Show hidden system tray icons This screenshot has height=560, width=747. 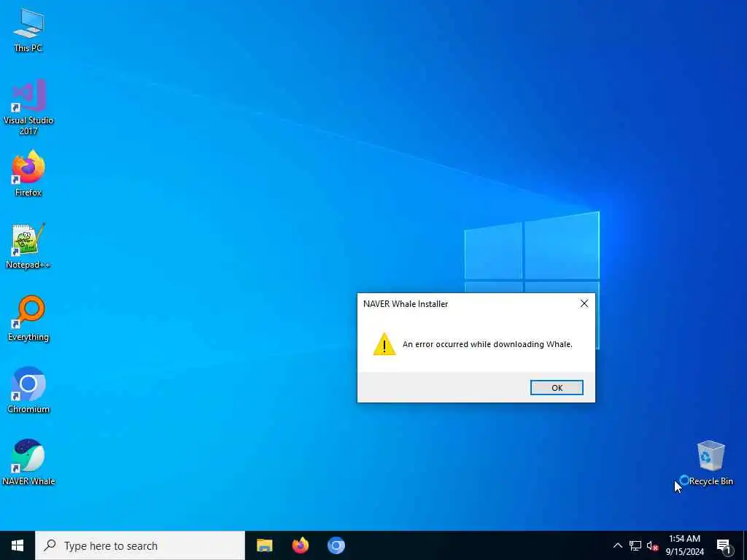pyautogui.click(x=617, y=545)
